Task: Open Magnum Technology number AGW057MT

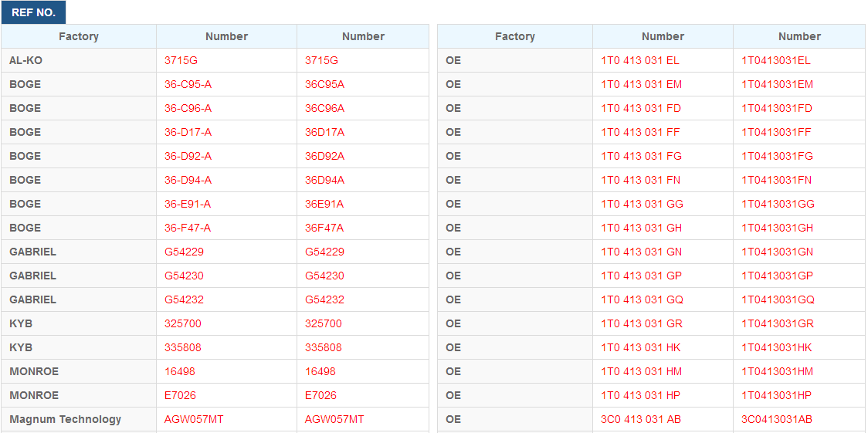Action: (x=194, y=419)
